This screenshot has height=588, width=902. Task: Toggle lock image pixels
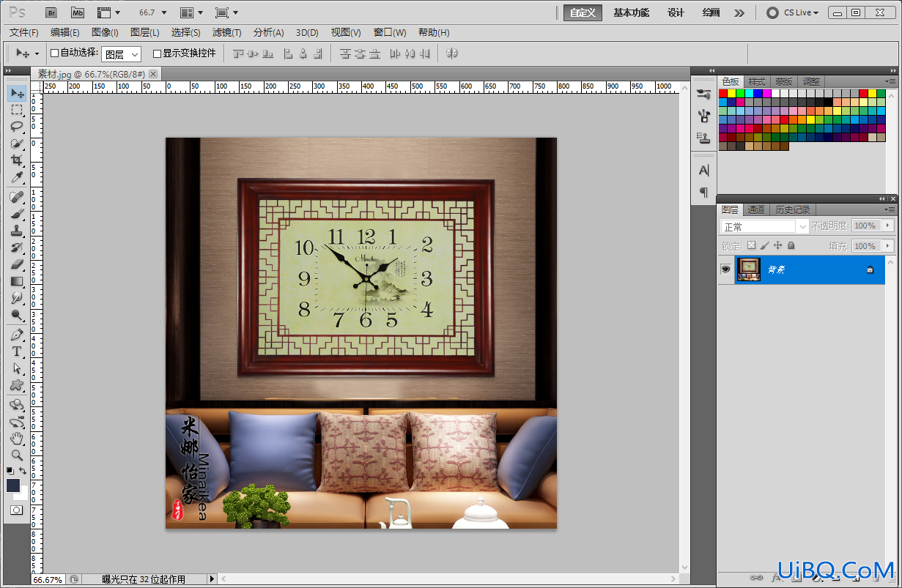point(764,246)
